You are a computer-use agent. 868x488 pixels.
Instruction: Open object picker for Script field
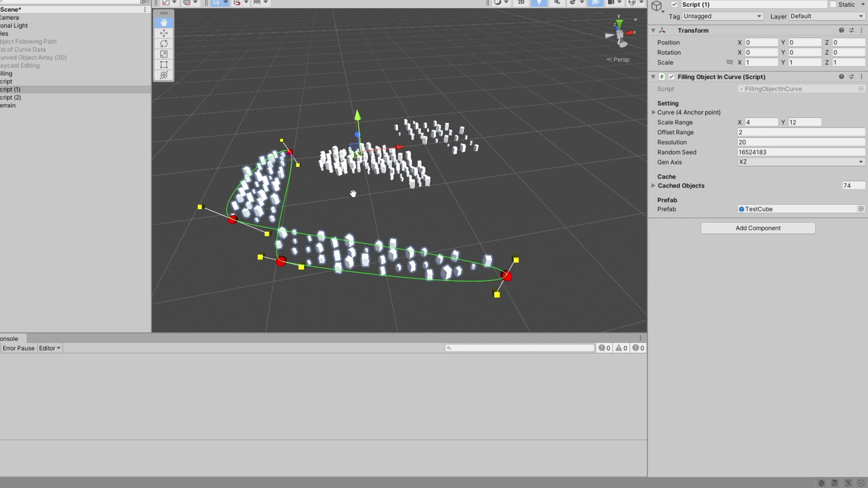pos(861,89)
